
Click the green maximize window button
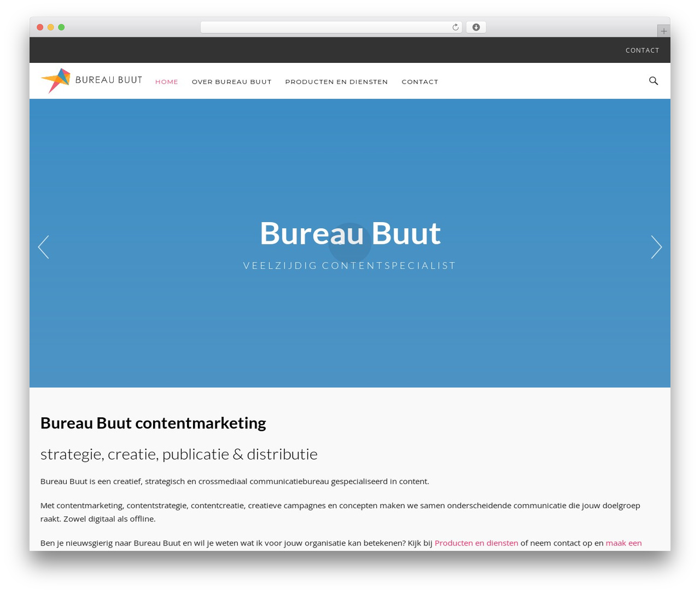tap(61, 27)
